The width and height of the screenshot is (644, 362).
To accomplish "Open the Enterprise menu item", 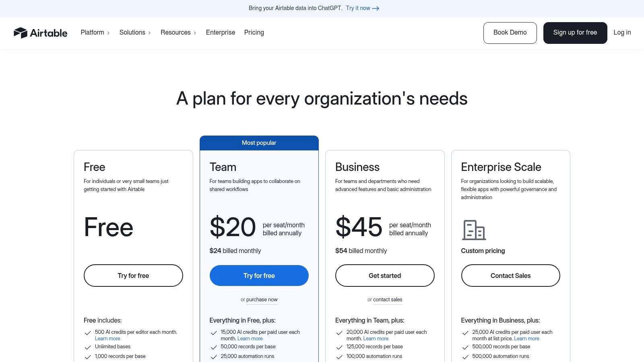I will (221, 33).
